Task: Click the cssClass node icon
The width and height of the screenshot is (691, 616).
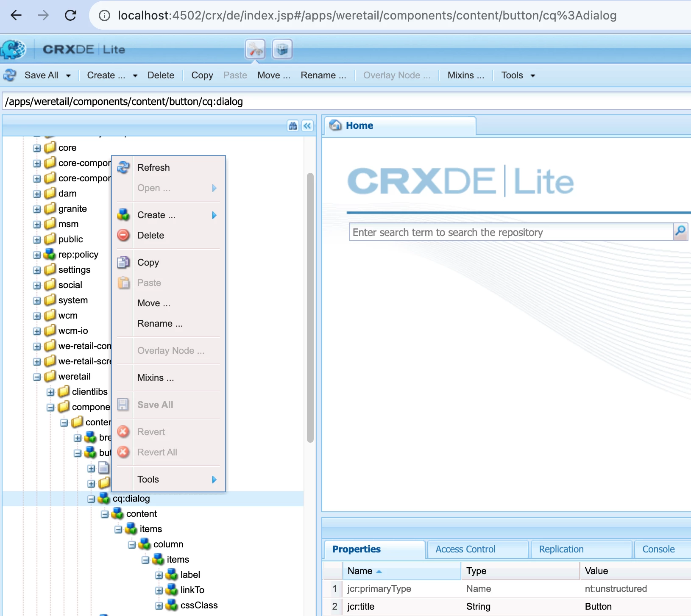Action: tap(172, 605)
